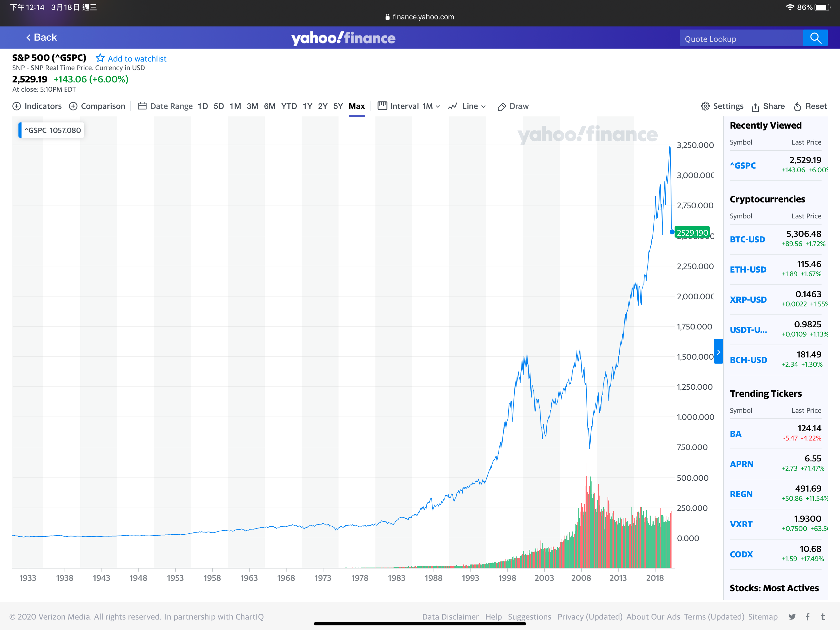840x630 pixels.
Task: Click the Share icon
Action: pyautogui.click(x=755, y=107)
